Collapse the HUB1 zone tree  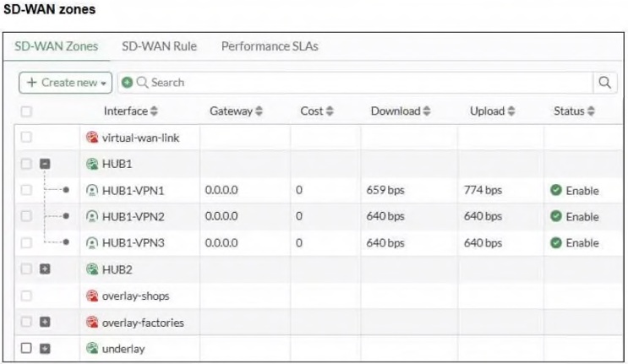click(x=46, y=164)
